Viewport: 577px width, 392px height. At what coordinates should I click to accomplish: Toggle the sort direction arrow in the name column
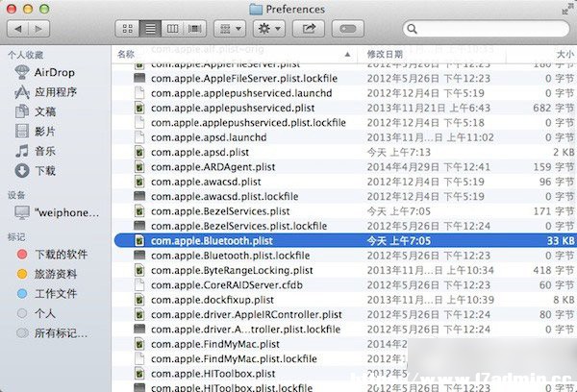[x=347, y=55]
